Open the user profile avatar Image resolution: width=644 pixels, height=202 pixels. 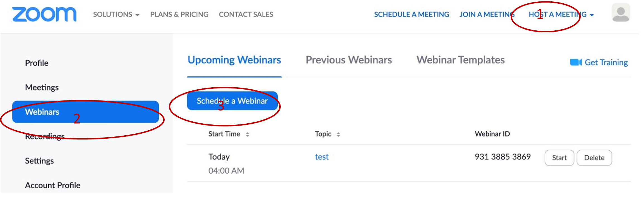tap(621, 13)
